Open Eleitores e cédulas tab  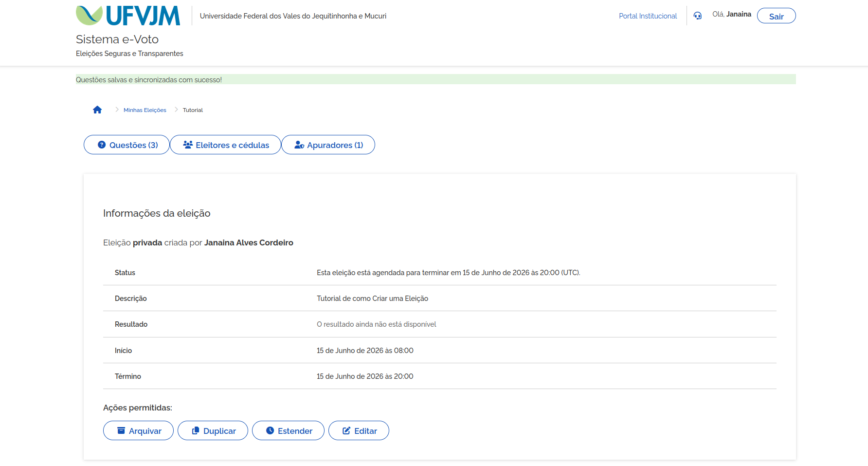(x=225, y=145)
